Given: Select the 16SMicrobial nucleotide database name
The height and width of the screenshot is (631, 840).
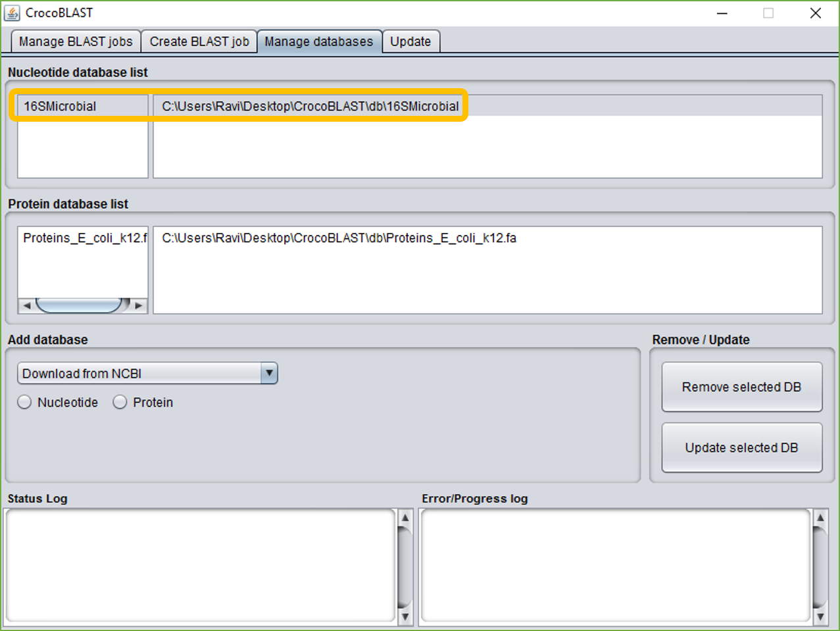Looking at the screenshot, I should pos(83,106).
